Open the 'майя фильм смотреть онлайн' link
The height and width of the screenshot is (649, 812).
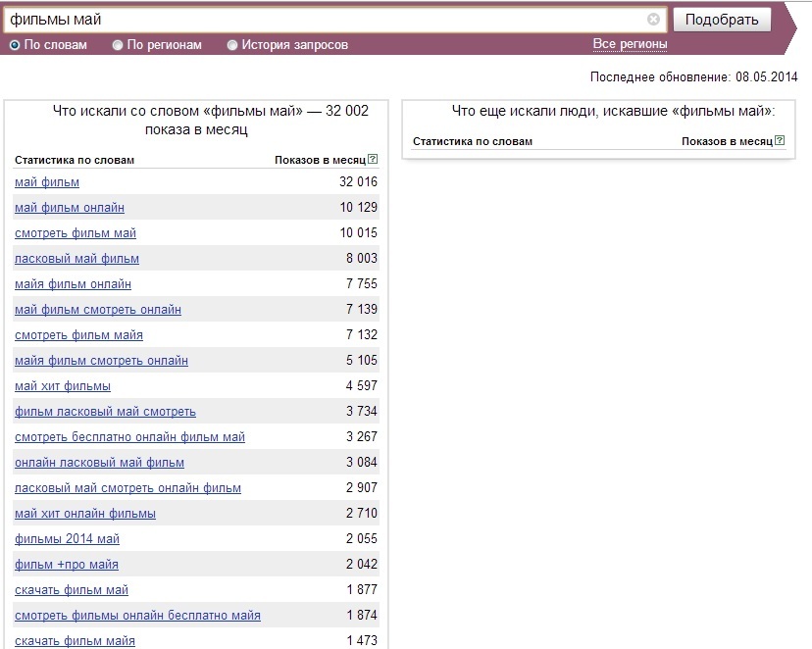point(102,360)
